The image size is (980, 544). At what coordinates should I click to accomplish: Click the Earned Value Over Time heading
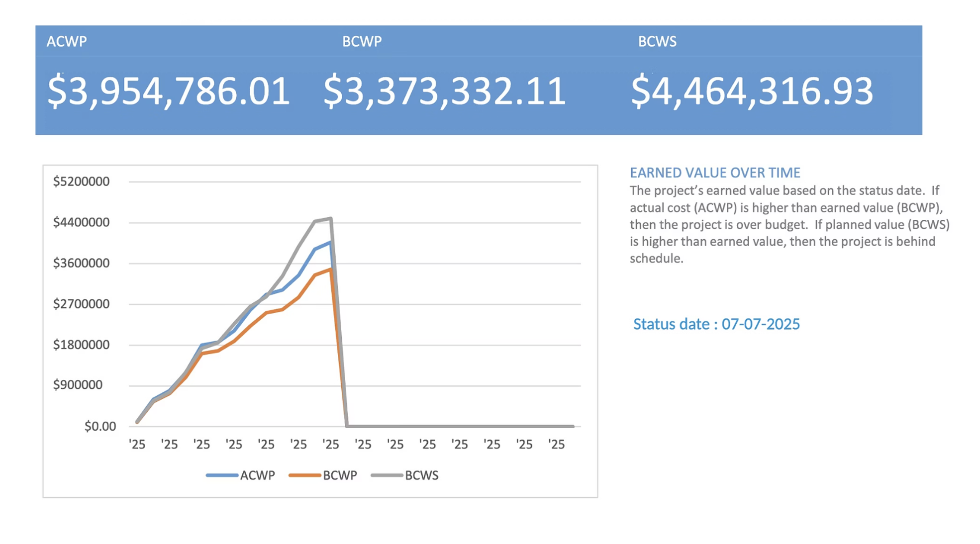pos(715,173)
